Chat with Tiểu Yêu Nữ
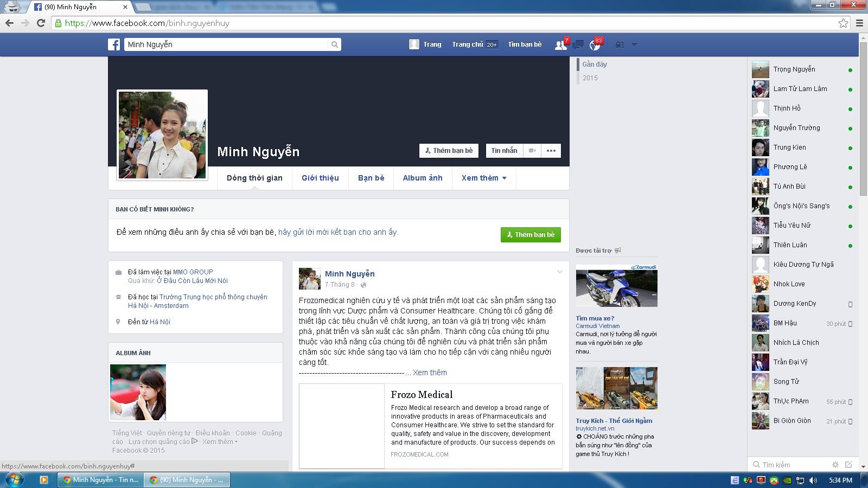The height and width of the screenshot is (488, 868). click(x=803, y=226)
